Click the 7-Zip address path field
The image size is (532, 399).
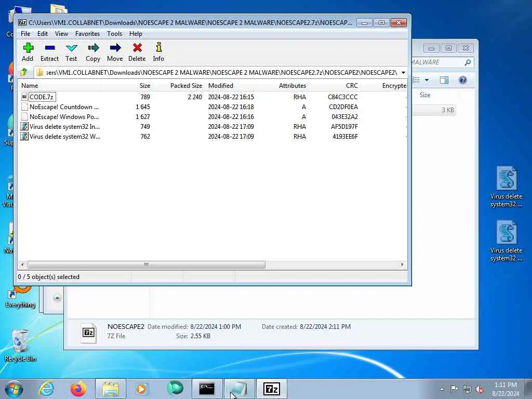(217, 72)
